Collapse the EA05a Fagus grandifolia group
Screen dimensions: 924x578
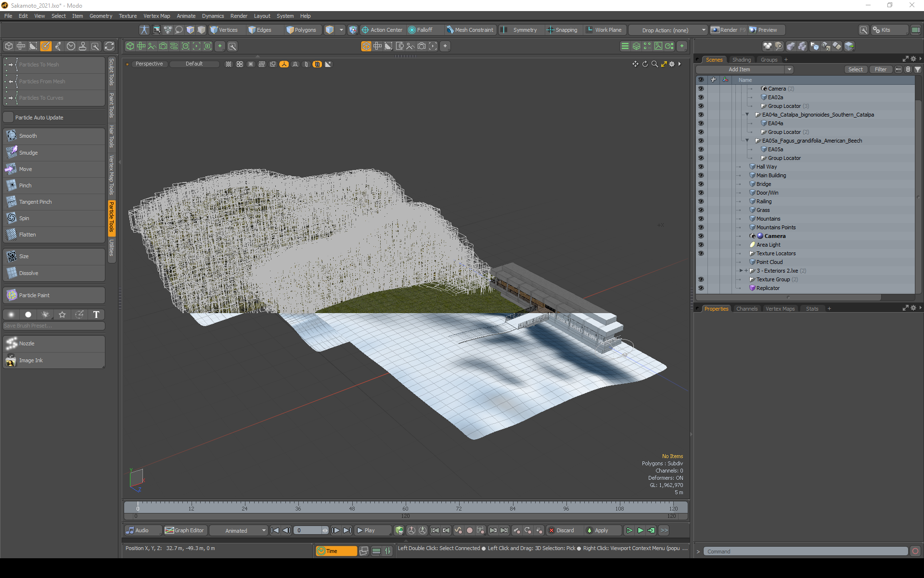pos(747,141)
